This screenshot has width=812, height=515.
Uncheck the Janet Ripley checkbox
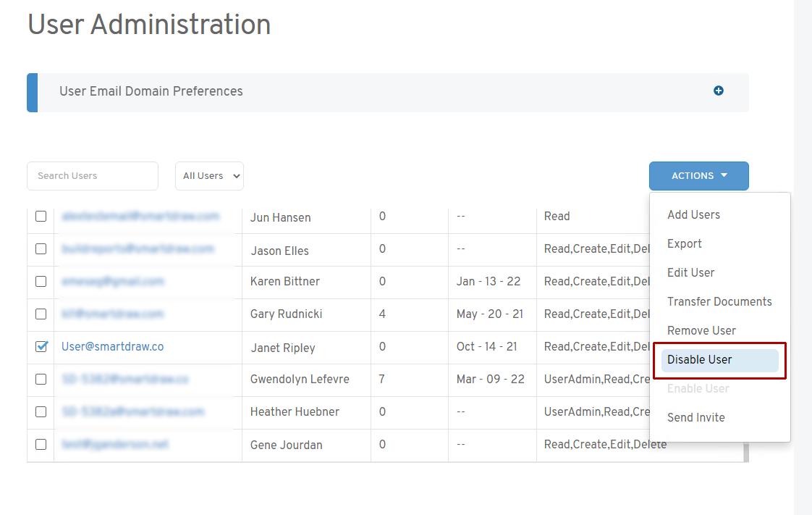pos(41,346)
